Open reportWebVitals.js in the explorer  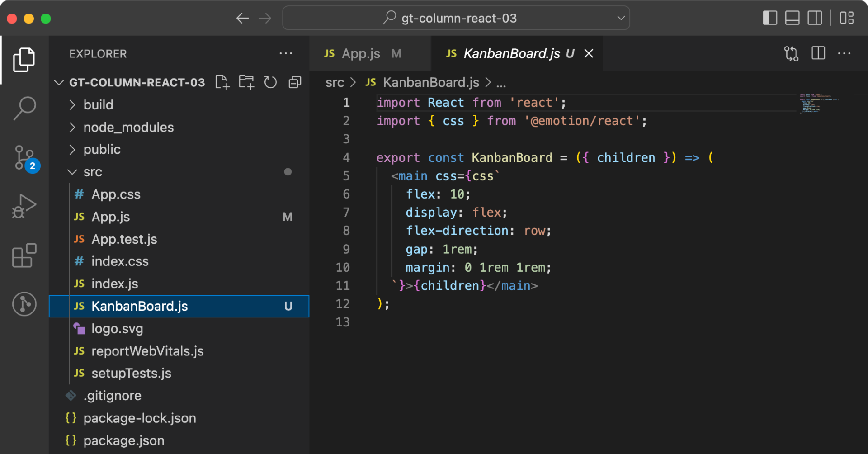(x=179, y=351)
